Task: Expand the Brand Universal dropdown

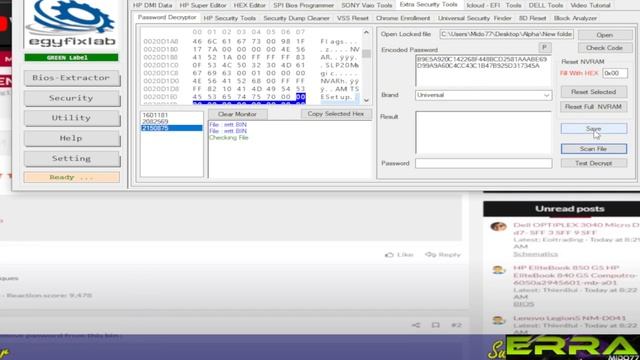Action: coord(546,95)
